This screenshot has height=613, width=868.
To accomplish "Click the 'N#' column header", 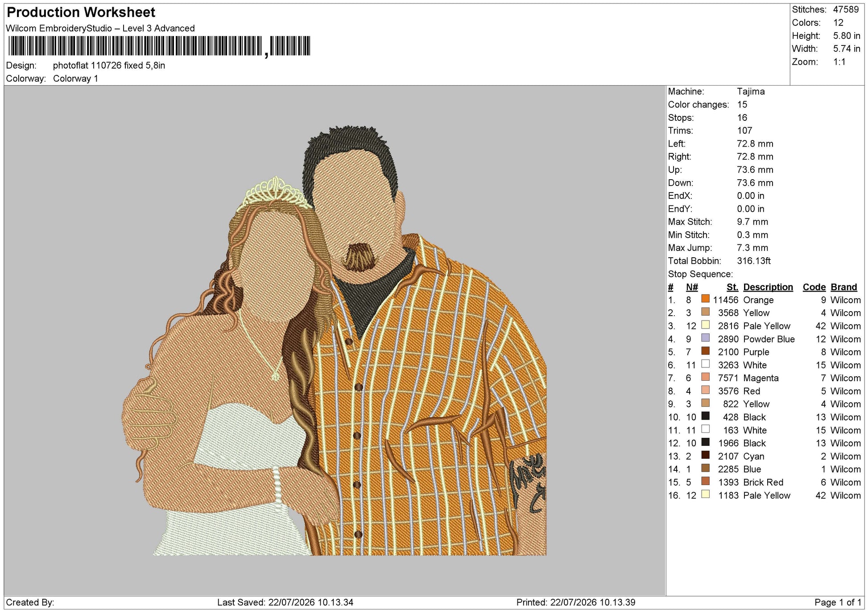I will pos(692,287).
